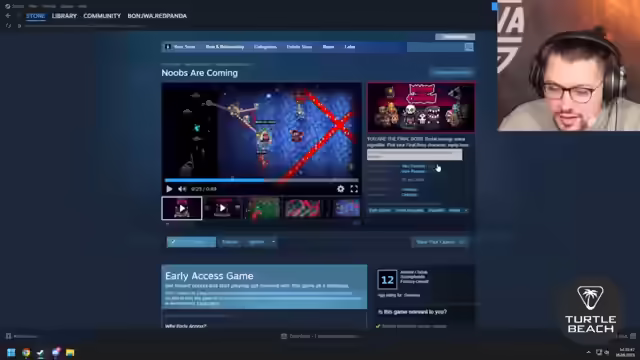This screenshot has height=360, width=640.
Task: Click the trailer time 0:25 / 0:49
Action: pyautogui.click(x=204, y=189)
